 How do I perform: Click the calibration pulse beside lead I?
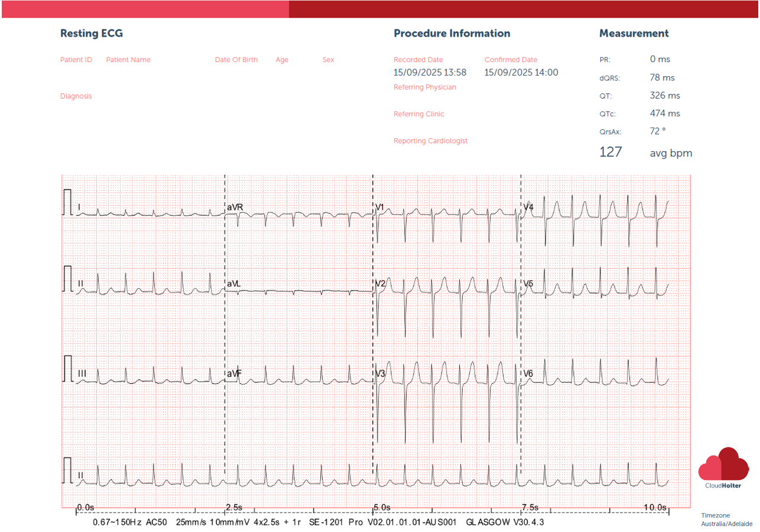(67, 203)
